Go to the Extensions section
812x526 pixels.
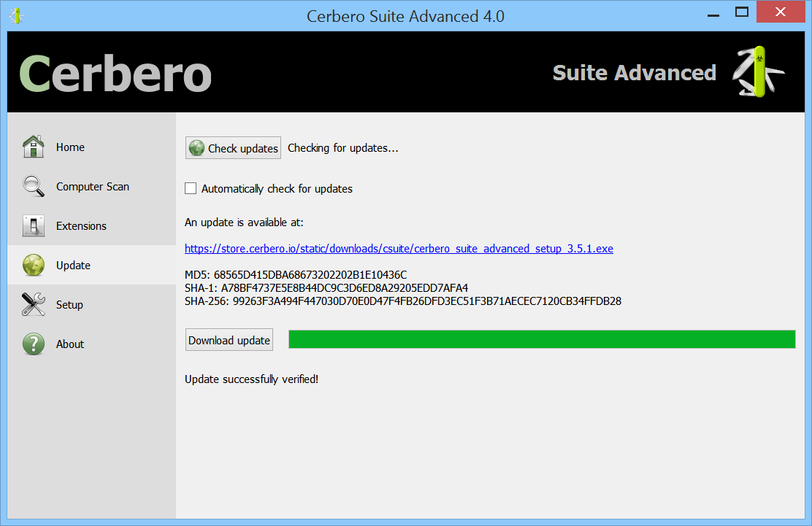coord(81,226)
